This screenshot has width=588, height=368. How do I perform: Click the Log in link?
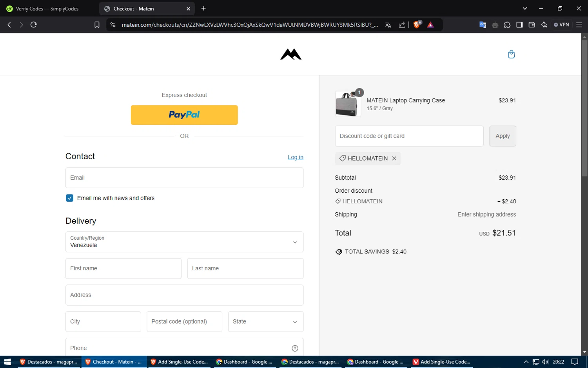295,157
